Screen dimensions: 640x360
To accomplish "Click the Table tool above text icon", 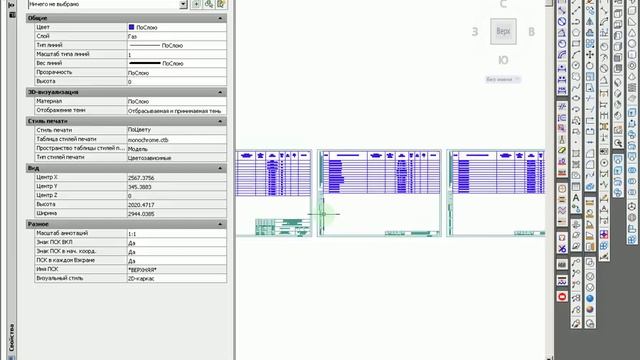I will (x=576, y=187).
